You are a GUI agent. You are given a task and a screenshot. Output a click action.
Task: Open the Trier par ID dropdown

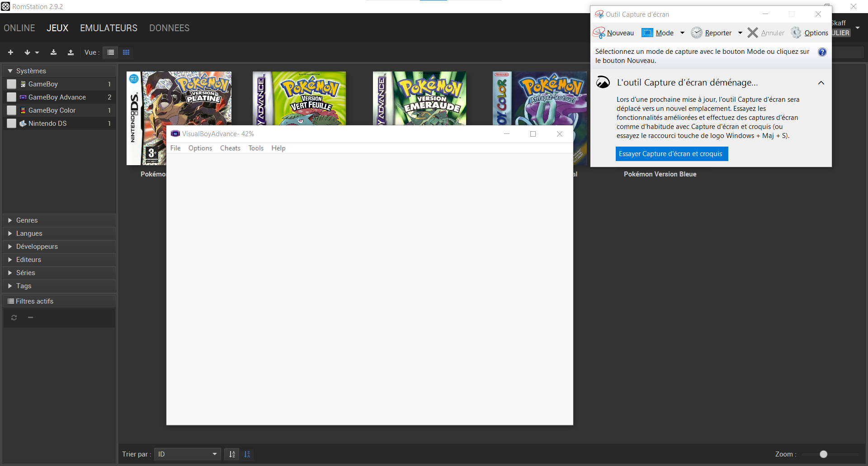click(x=187, y=454)
